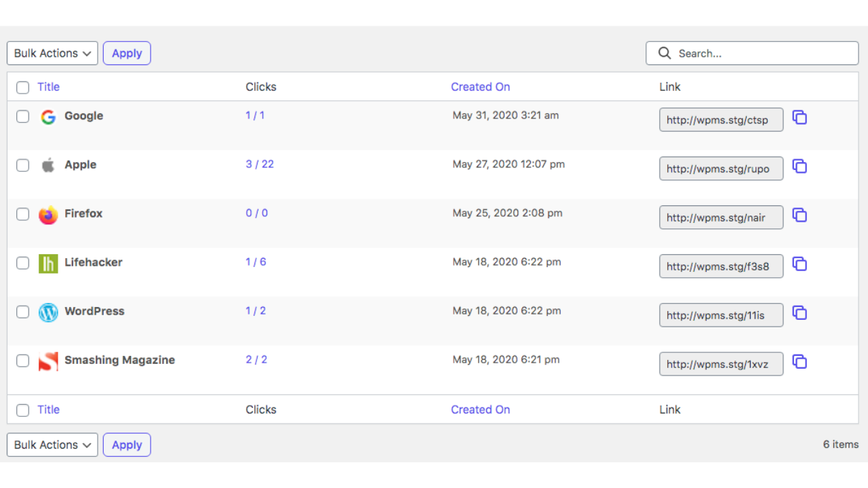
Task: Sort by Title column header
Action: [49, 87]
